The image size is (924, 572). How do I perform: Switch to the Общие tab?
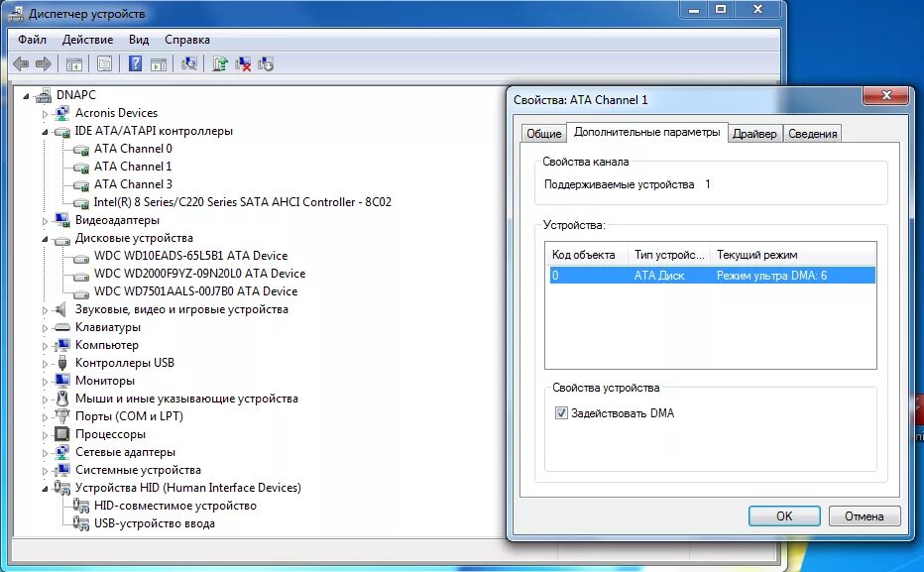[543, 134]
